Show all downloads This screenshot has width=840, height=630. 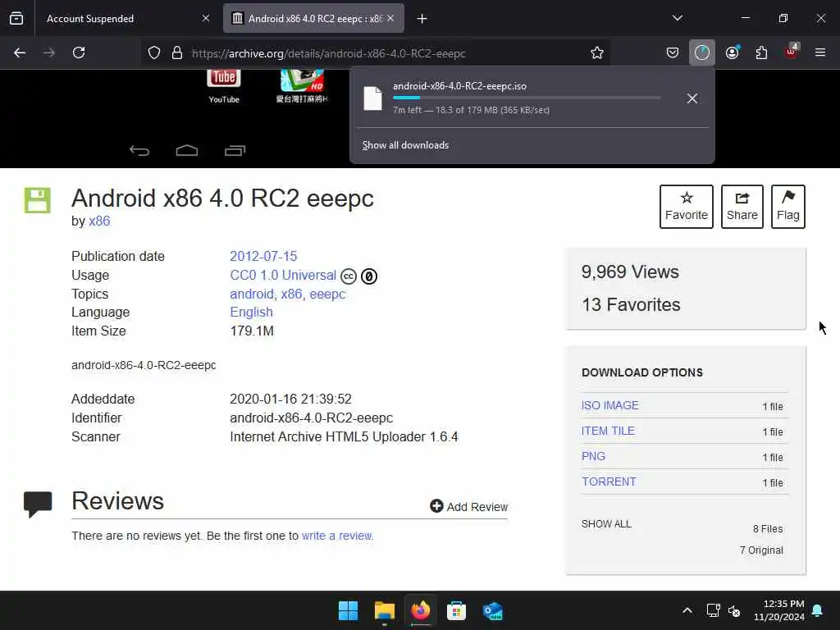pos(405,145)
